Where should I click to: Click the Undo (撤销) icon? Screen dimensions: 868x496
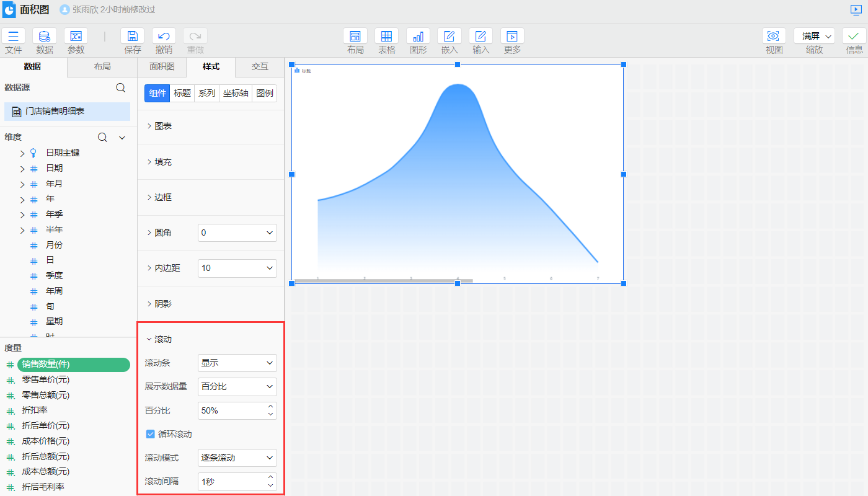point(164,36)
